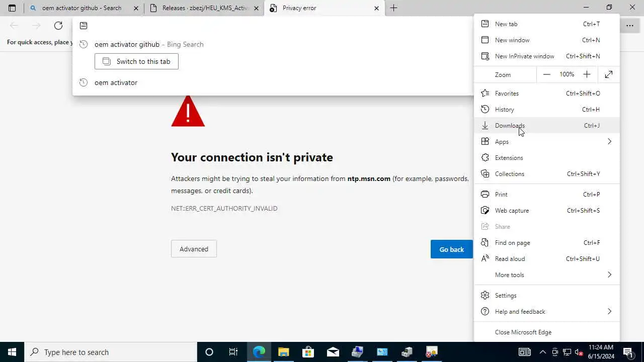The image size is (644, 362).
Task: Choose New tab from the menu
Action: coord(547,24)
